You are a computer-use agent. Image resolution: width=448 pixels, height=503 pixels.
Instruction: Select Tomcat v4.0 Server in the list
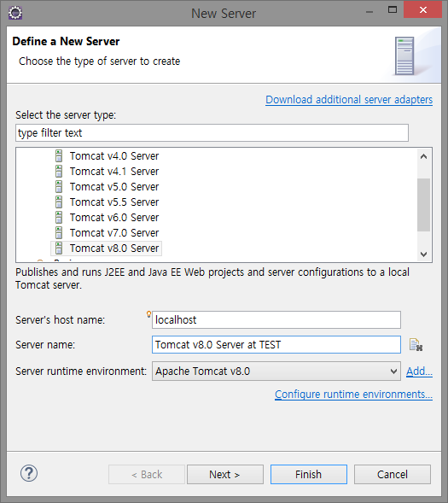(114, 156)
